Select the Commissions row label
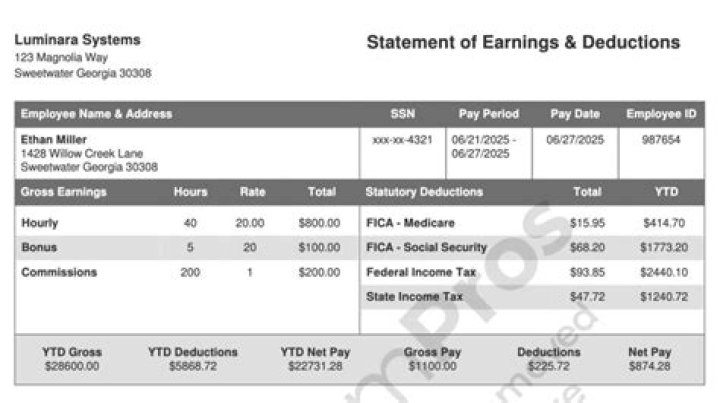This screenshot has width=720, height=403. 59,272
